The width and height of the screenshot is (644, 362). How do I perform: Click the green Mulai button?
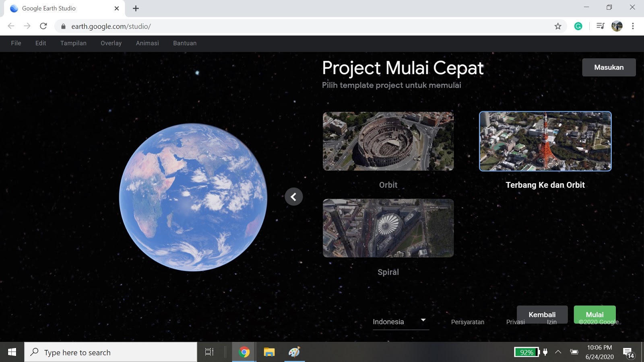pyautogui.click(x=595, y=315)
